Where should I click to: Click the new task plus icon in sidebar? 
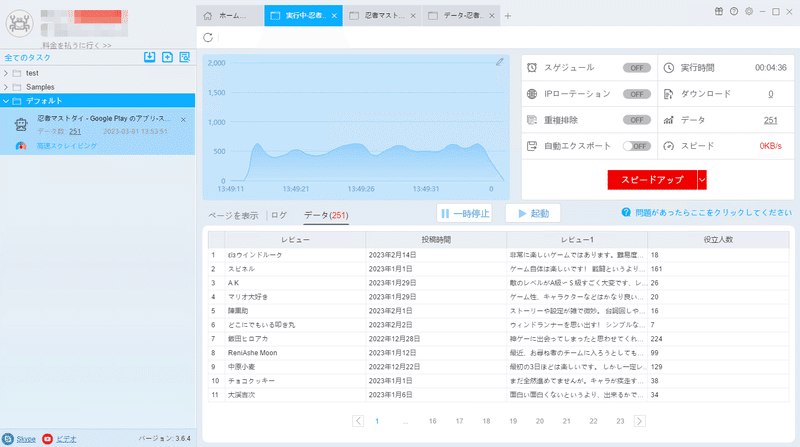pos(167,57)
